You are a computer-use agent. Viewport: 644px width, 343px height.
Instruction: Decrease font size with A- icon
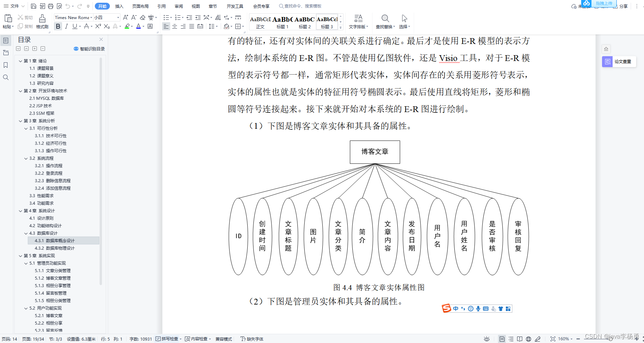tap(134, 17)
